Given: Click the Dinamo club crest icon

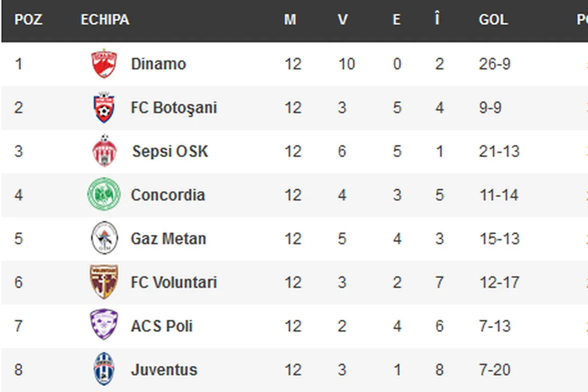Looking at the screenshot, I should coord(104,64).
